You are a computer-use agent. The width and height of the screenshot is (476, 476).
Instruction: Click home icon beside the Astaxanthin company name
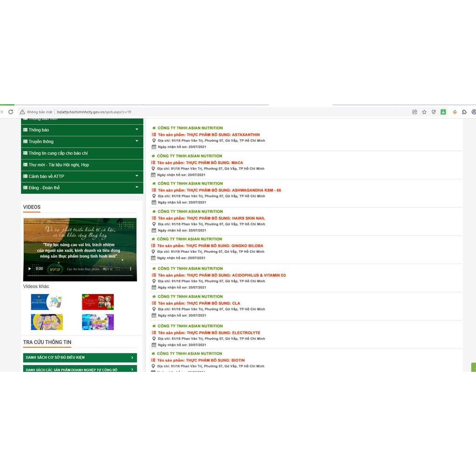[x=154, y=128]
